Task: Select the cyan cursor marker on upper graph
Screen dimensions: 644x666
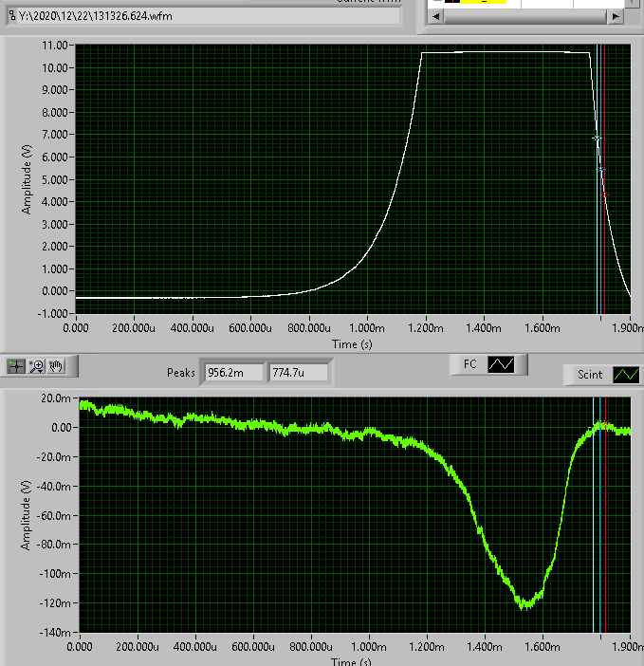Action: (x=597, y=139)
